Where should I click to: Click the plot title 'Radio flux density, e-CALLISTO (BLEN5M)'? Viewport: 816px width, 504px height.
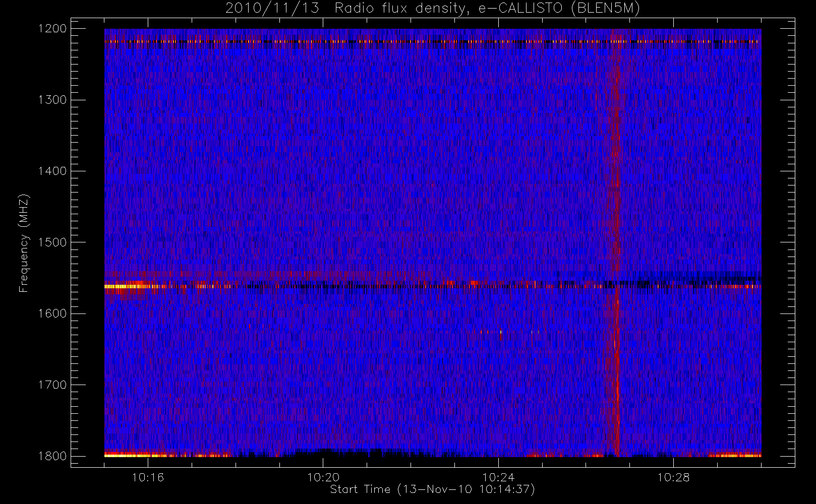tap(487, 9)
